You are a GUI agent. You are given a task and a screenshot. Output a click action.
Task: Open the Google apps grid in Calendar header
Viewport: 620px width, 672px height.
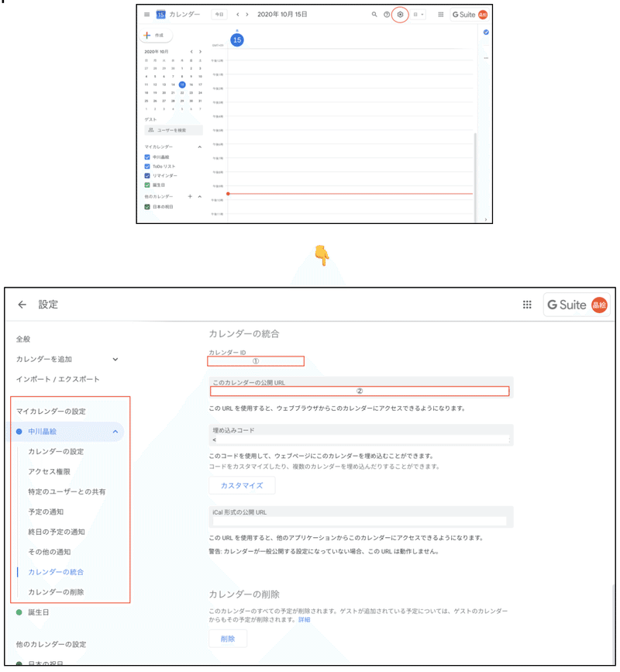440,15
